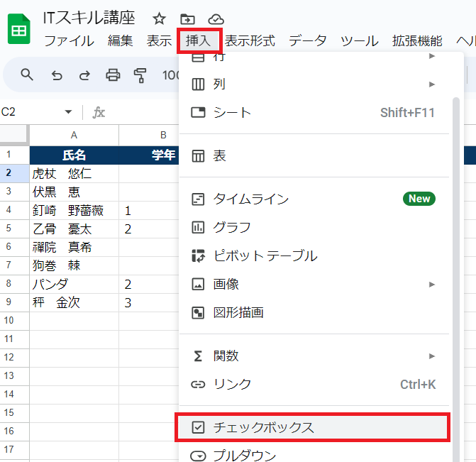Select the paint format roller tool

click(140, 75)
